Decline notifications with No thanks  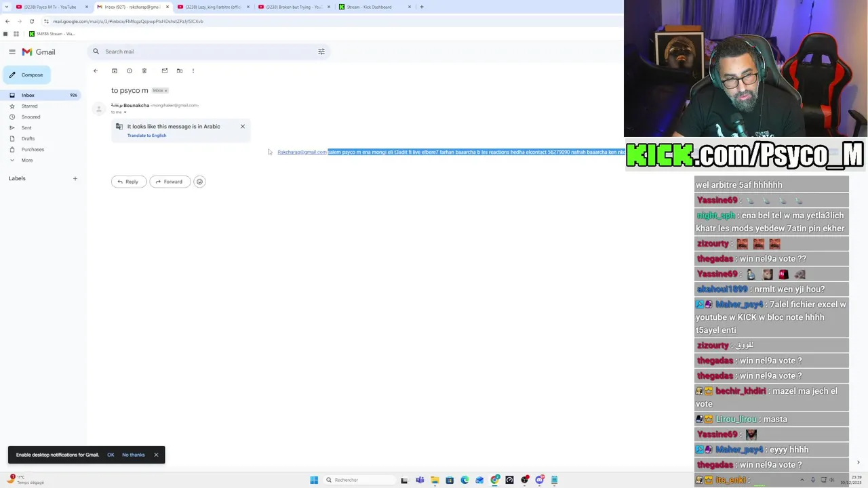tap(134, 455)
